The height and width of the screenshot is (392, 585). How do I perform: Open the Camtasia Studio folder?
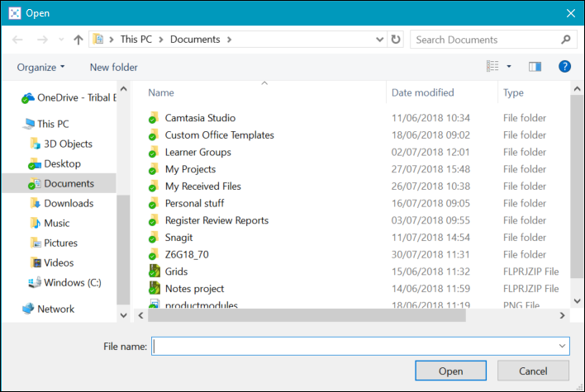200,118
